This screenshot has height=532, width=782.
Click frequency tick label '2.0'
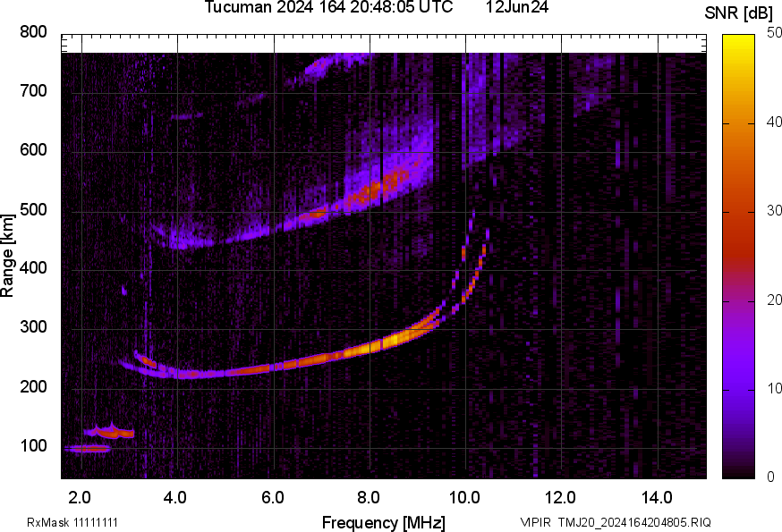pos(80,498)
